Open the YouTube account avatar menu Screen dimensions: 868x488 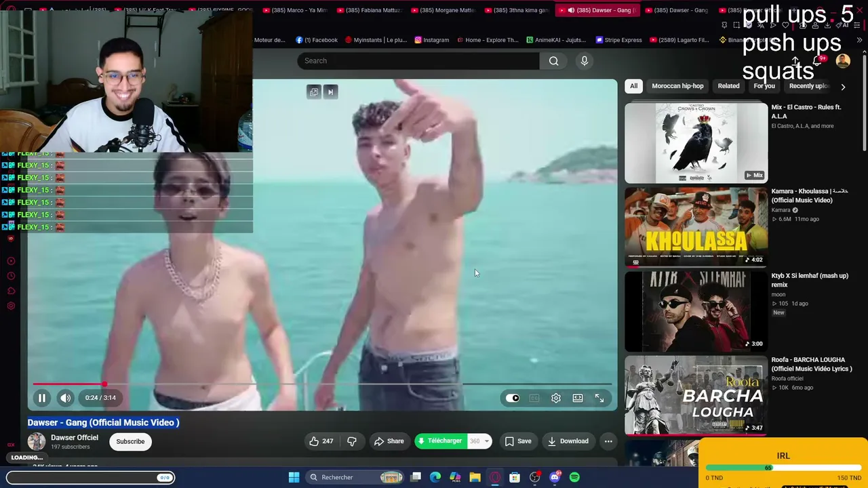point(843,61)
